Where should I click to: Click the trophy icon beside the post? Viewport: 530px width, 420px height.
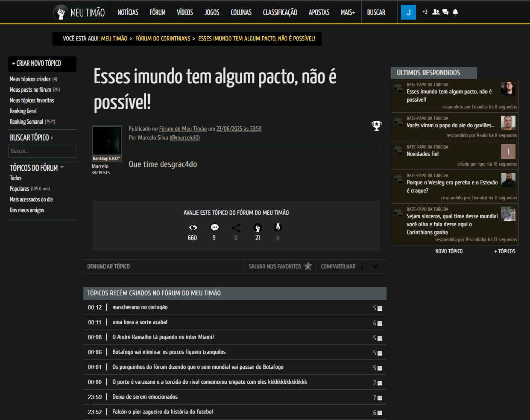(376, 126)
